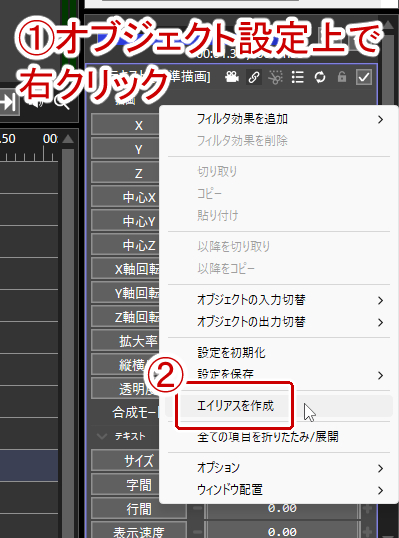Expand the ウィンドウ配置 submenu arrow
Screen dimensions: 399x538
coord(380,490)
